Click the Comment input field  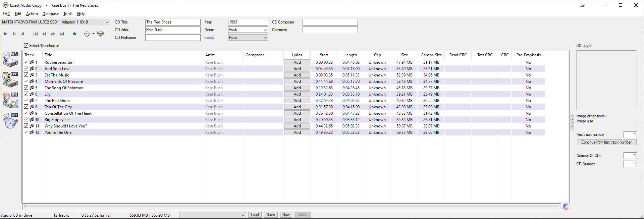pos(330,30)
